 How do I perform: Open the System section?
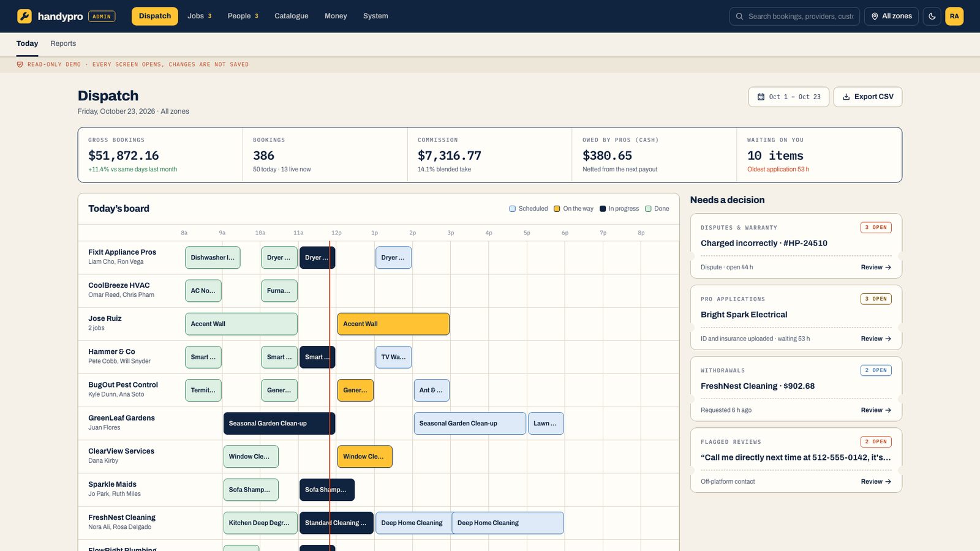click(x=375, y=16)
